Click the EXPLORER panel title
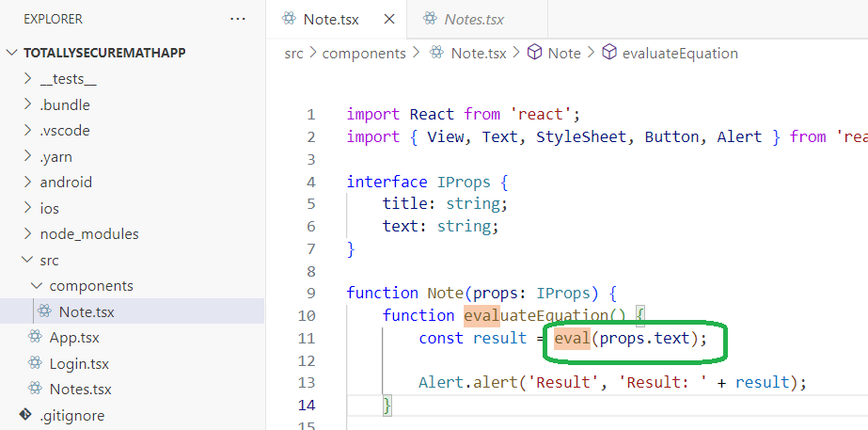Image resolution: width=868 pixels, height=430 pixels. click(x=54, y=19)
